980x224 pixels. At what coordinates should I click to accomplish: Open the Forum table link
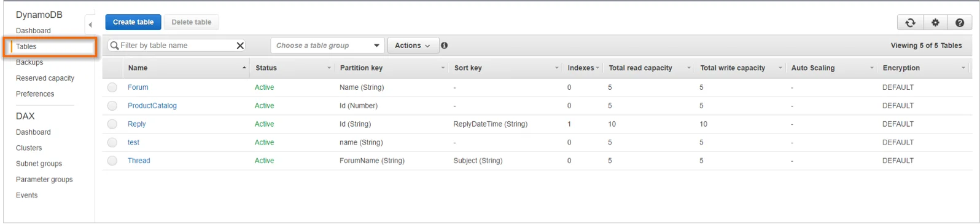tap(138, 87)
